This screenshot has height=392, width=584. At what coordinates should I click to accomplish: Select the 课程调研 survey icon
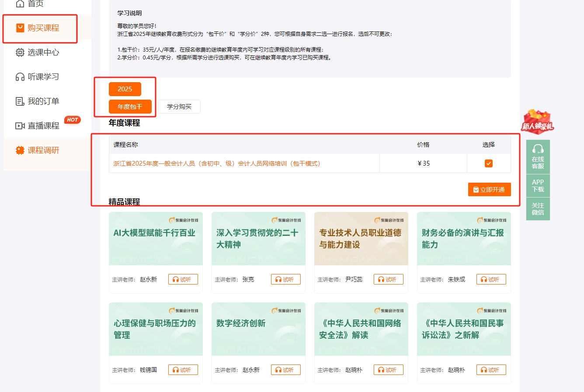20,149
